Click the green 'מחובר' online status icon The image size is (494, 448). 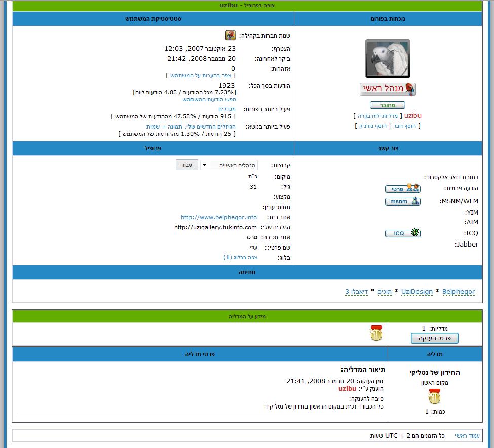pyautogui.click(x=388, y=105)
